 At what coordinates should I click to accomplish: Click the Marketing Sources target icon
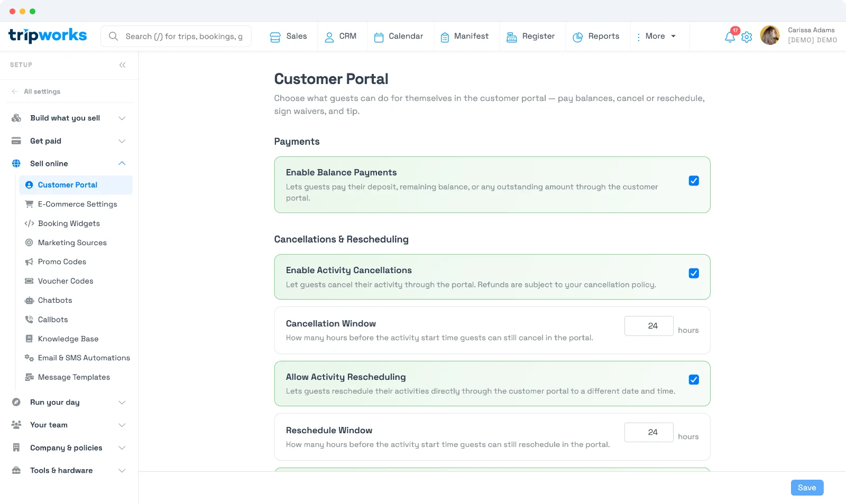pyautogui.click(x=29, y=242)
